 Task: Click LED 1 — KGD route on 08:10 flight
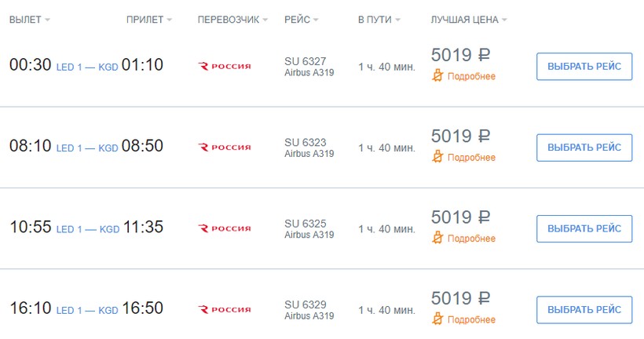click(x=87, y=148)
